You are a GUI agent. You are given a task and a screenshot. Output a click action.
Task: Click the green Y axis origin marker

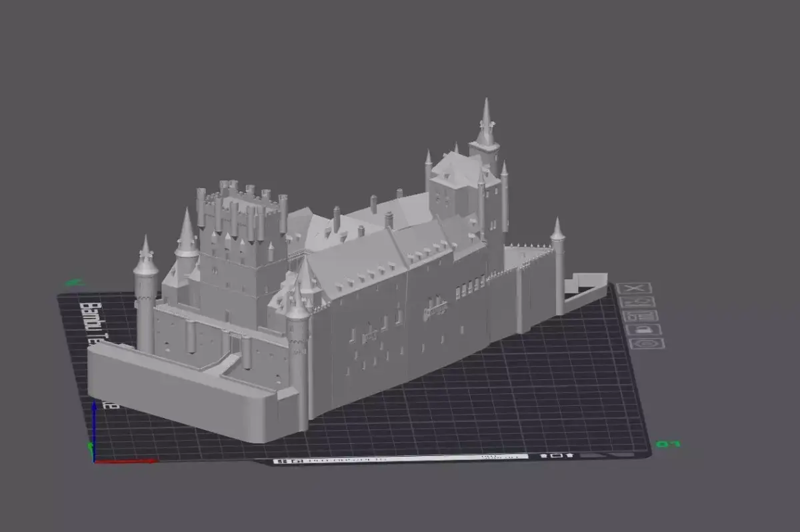[x=90, y=445]
